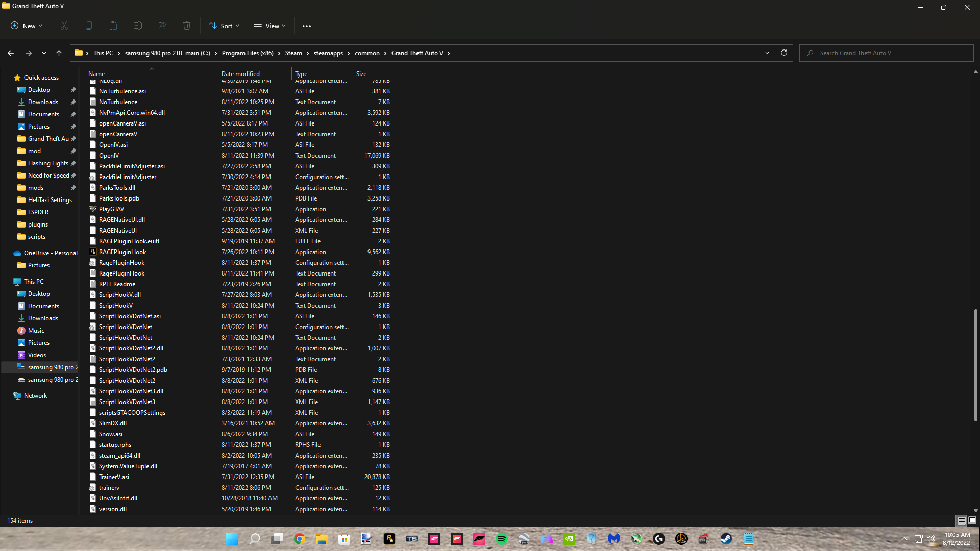This screenshot has width=980, height=551.
Task: Open the See more ellipsis menu
Action: click(307, 26)
